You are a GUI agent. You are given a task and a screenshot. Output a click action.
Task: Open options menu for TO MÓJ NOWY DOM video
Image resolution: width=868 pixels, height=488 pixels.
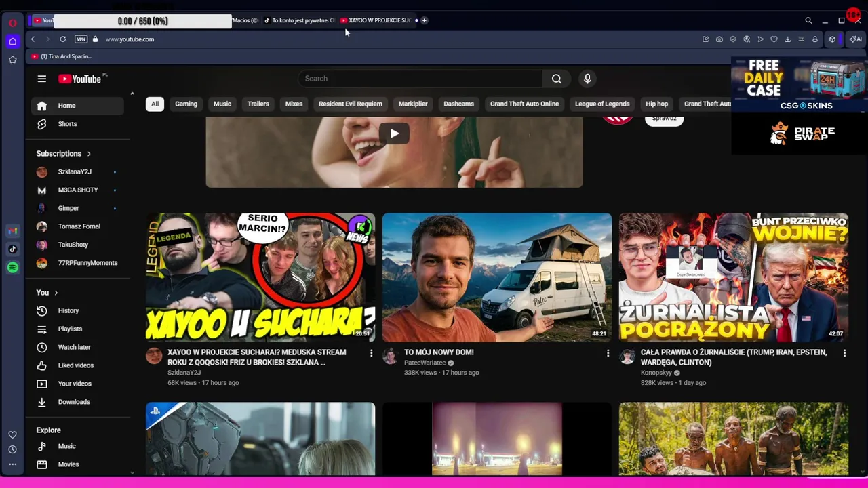[608, 353]
